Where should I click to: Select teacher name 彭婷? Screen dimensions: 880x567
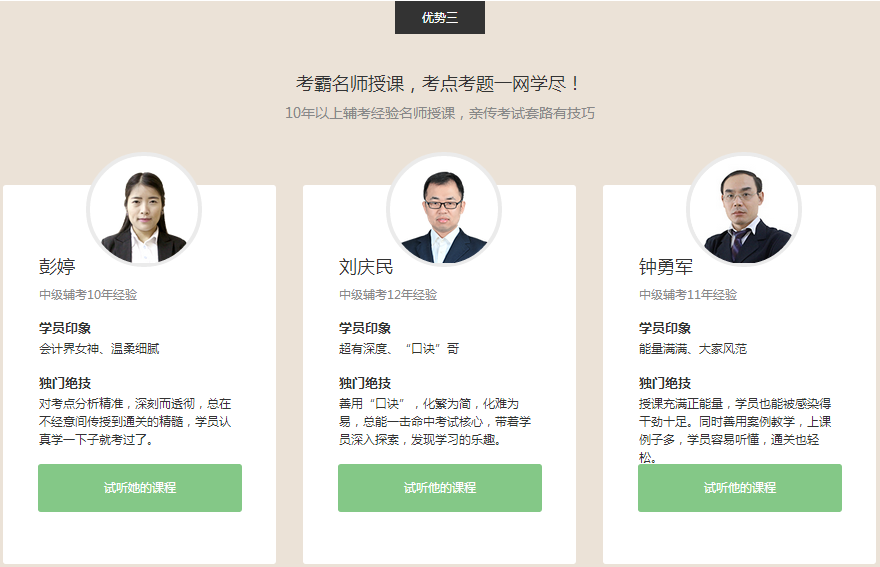(x=57, y=267)
